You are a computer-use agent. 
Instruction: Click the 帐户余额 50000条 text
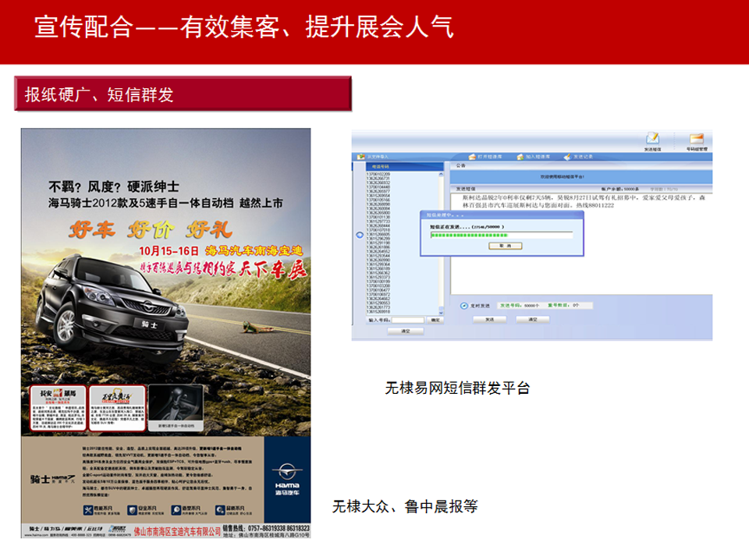(620, 189)
